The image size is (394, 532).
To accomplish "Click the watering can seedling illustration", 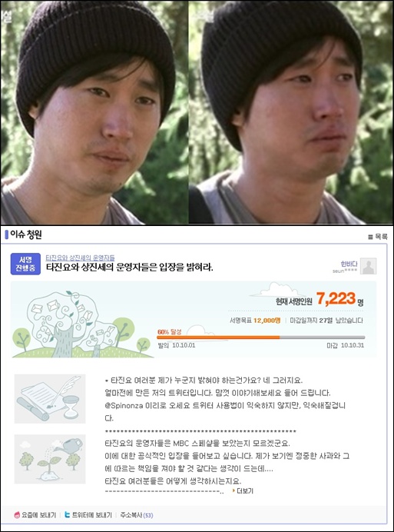I will [50, 459].
